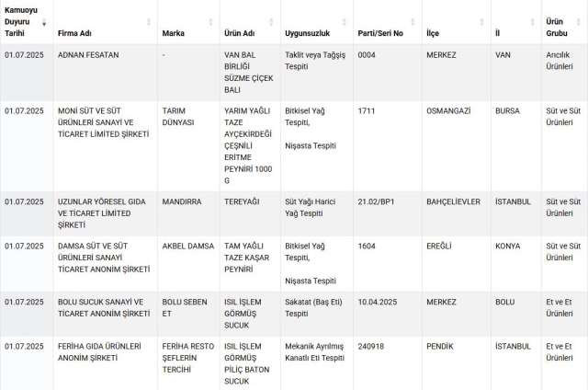Click the FERİHA GIDA ÜRÜNLERİ company row
This screenshot has height=390, width=588.
click(99, 351)
